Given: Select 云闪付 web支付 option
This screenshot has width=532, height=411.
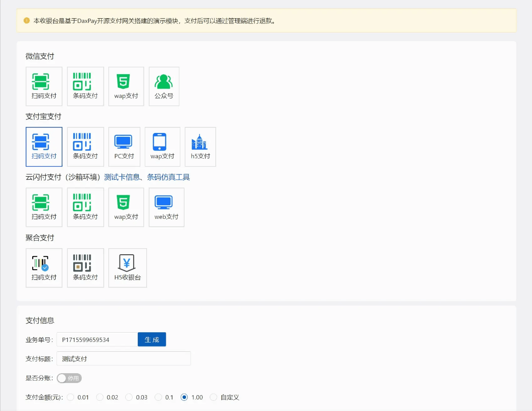Looking at the screenshot, I should pyautogui.click(x=166, y=207).
